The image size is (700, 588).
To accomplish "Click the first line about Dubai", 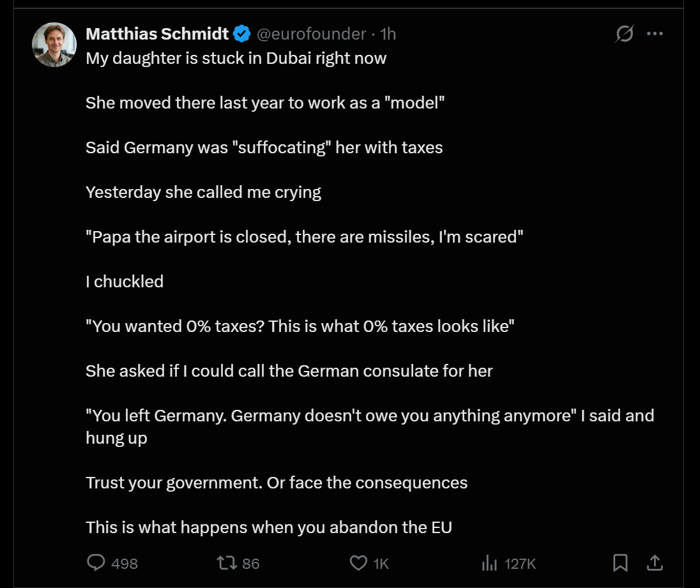I will [236, 58].
